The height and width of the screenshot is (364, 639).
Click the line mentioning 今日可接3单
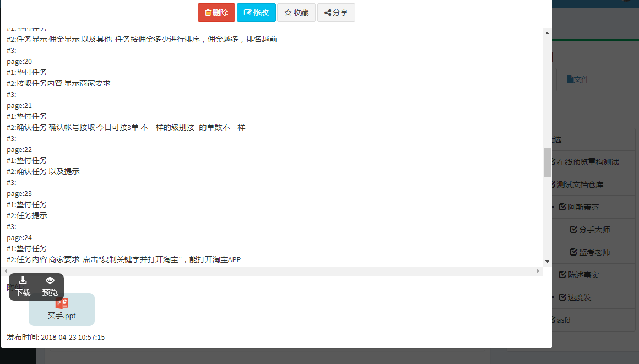[x=126, y=127]
